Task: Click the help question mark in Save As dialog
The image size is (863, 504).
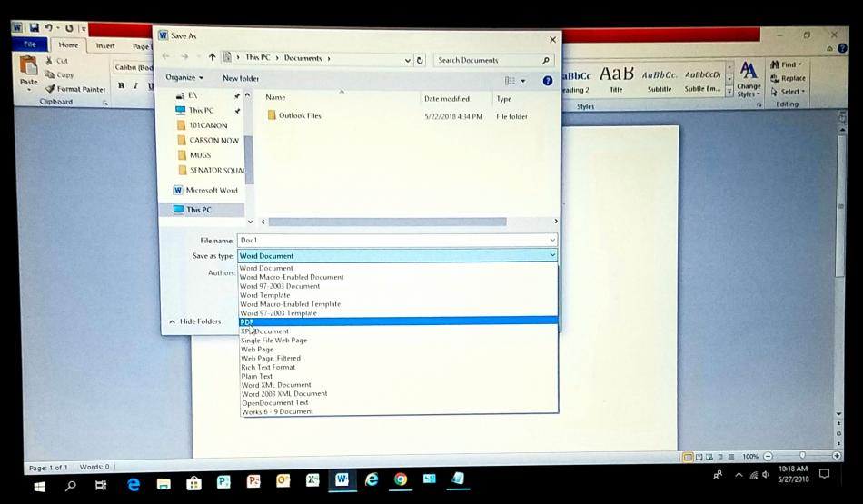Action: click(x=548, y=81)
